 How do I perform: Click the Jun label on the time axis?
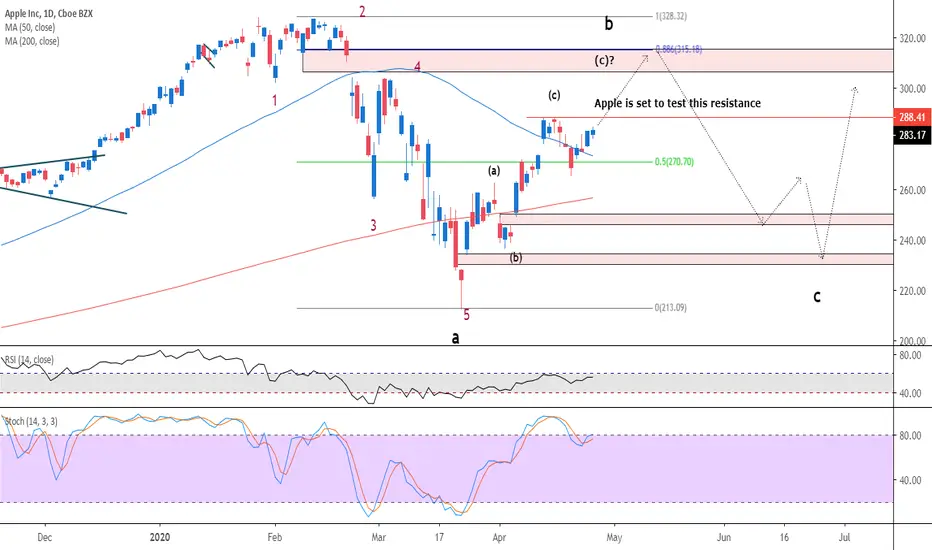point(724,538)
